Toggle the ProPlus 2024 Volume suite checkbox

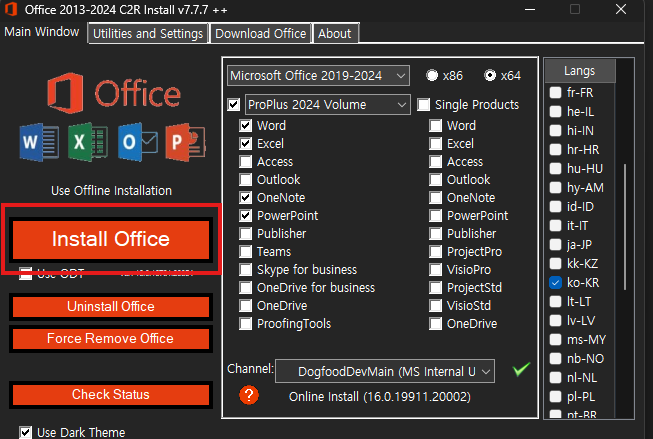tap(234, 105)
